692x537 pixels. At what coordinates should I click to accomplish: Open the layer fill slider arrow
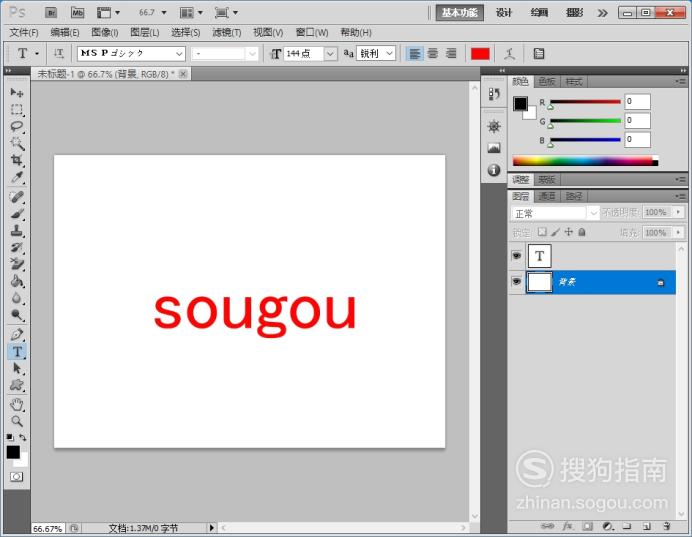click(678, 232)
